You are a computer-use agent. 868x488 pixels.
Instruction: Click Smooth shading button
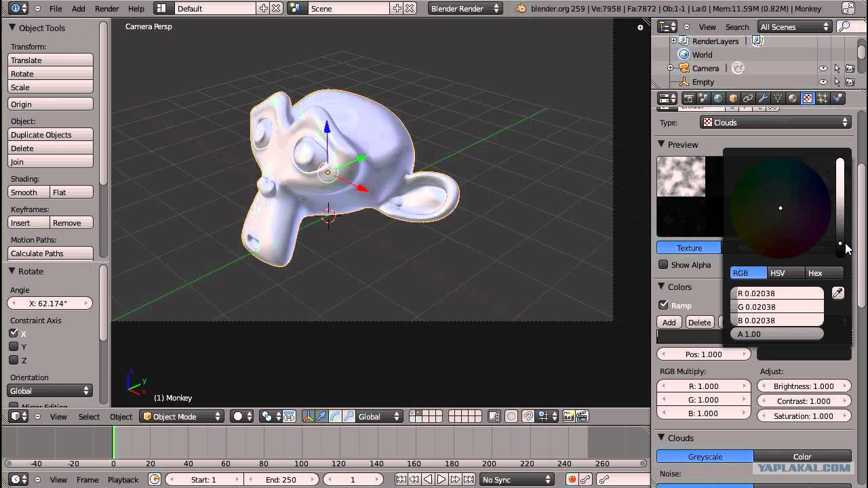pyautogui.click(x=29, y=192)
